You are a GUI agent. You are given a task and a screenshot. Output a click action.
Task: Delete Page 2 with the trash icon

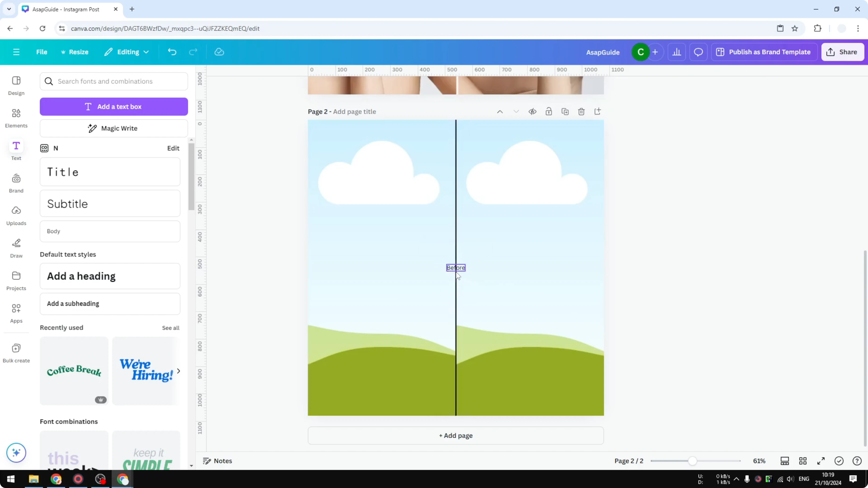point(582,111)
